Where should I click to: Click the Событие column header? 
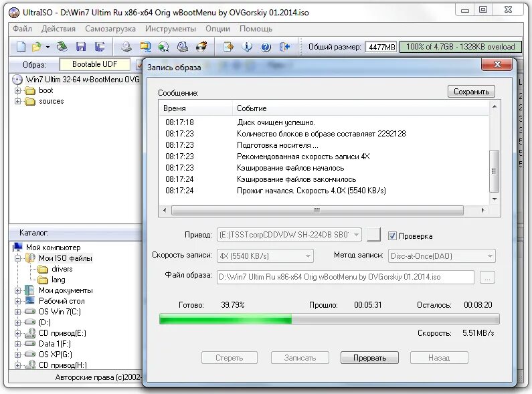361,108
